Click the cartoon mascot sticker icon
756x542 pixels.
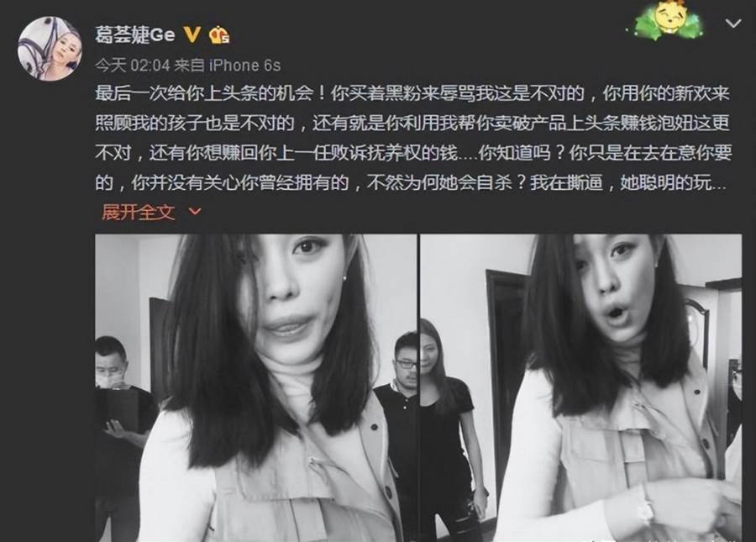pyautogui.click(x=664, y=21)
